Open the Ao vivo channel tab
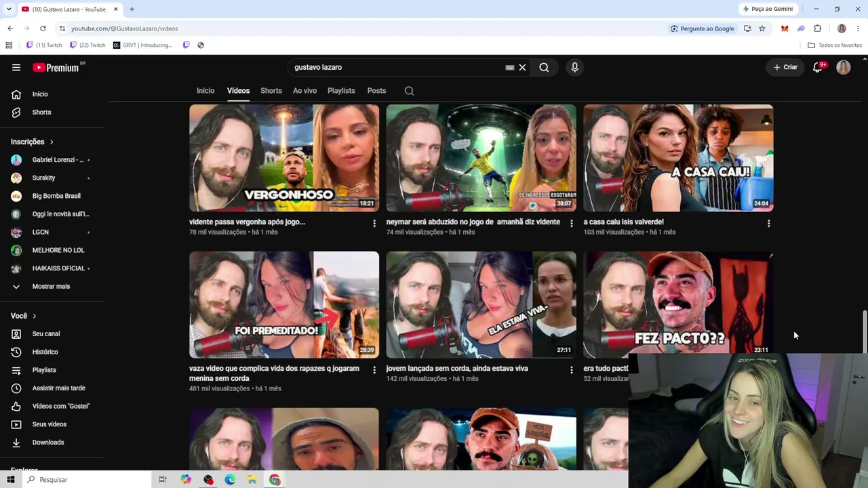868x488 pixels. (304, 91)
